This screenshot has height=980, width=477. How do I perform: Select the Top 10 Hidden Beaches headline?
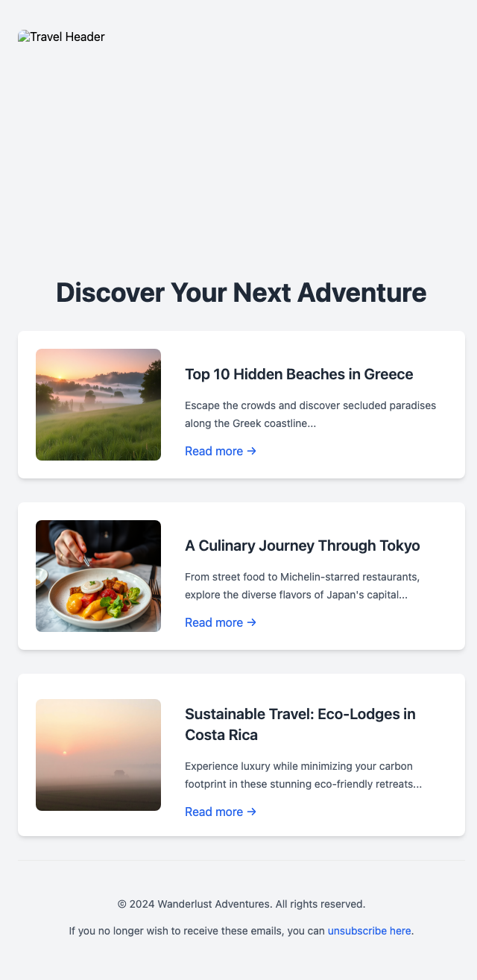(x=298, y=374)
